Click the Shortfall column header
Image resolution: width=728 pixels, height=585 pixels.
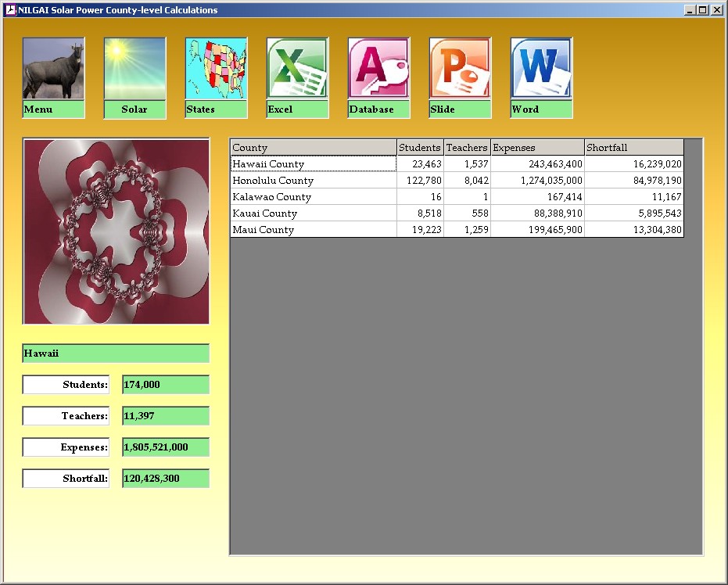[633, 148]
